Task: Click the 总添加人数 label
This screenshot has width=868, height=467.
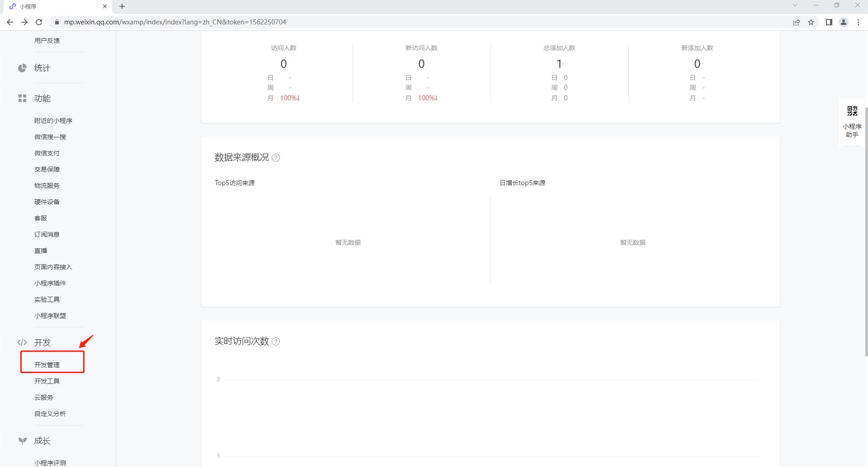Action: click(x=559, y=48)
